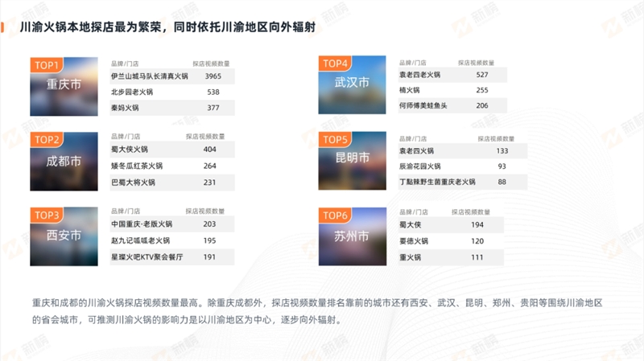This screenshot has width=644, height=361.
Task: Select the blue TOP6 badge
Action: tap(335, 215)
